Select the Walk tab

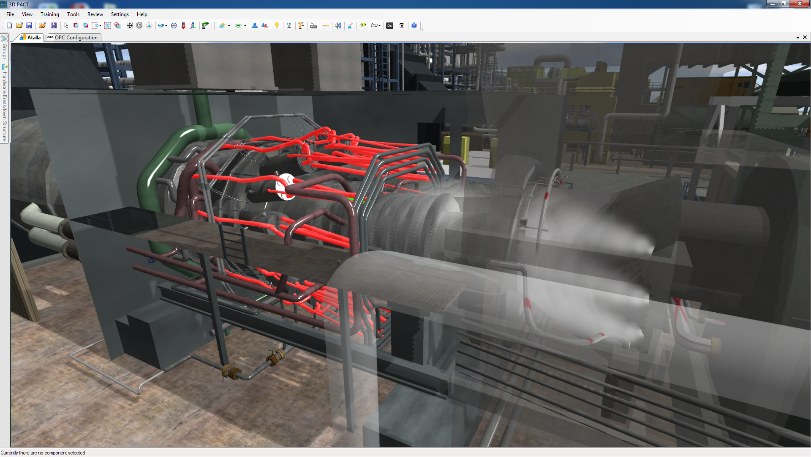(x=31, y=38)
